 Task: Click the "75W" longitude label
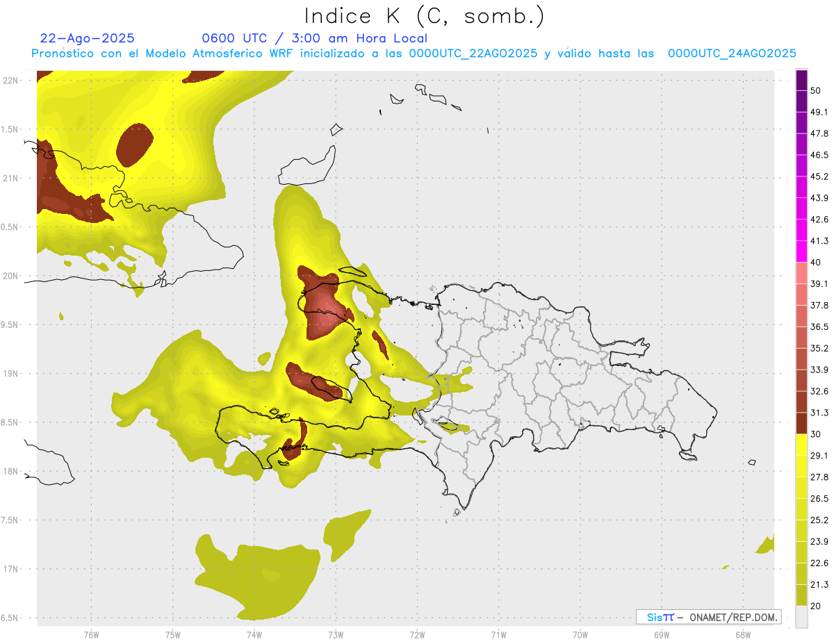point(173,634)
